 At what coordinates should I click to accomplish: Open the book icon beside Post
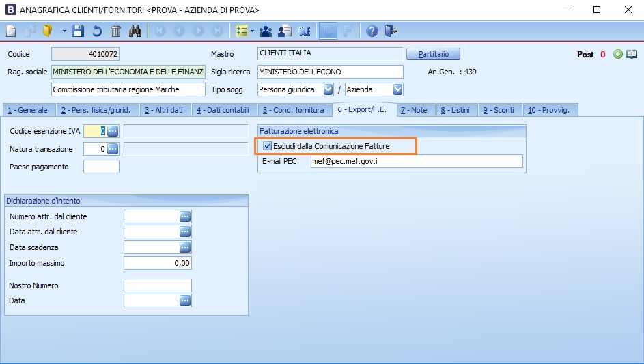pyautogui.click(x=632, y=54)
